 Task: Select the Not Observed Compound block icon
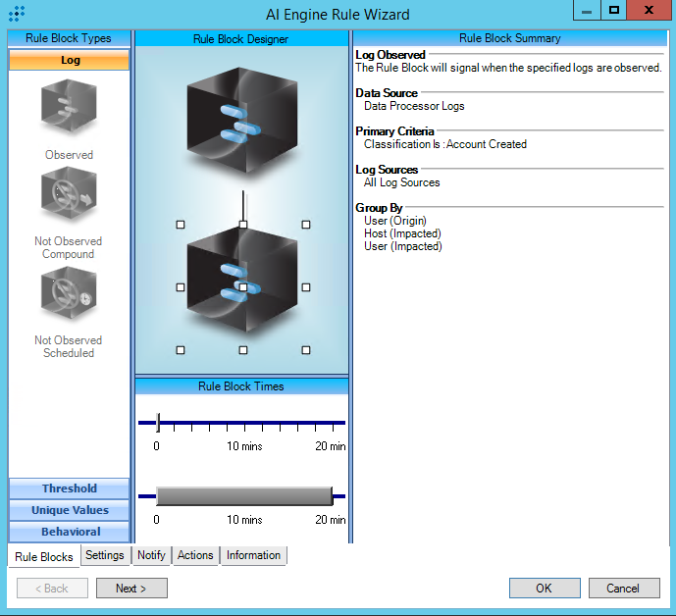click(x=69, y=196)
